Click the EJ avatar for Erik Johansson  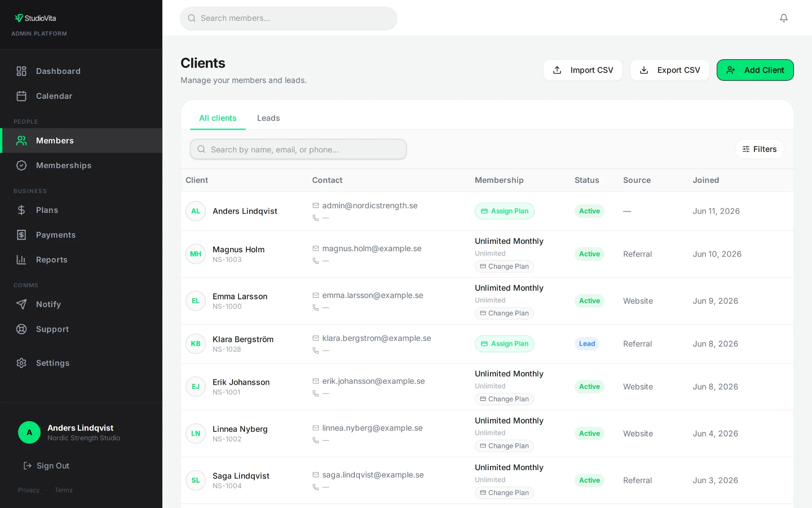tap(196, 387)
